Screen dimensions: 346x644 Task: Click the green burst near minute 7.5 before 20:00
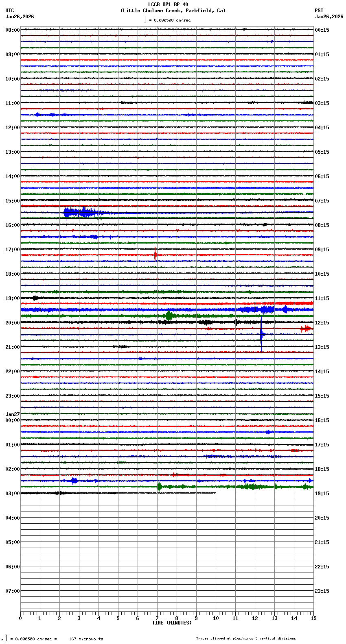point(169,315)
